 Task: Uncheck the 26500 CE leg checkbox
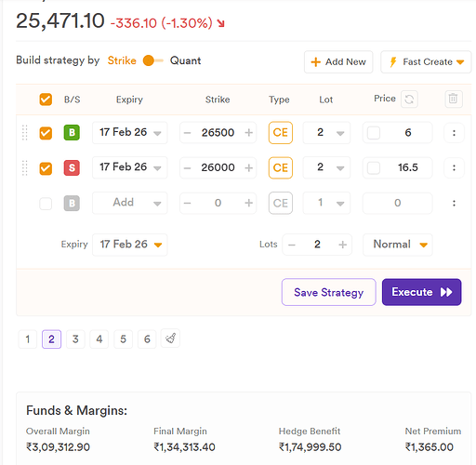click(x=46, y=133)
